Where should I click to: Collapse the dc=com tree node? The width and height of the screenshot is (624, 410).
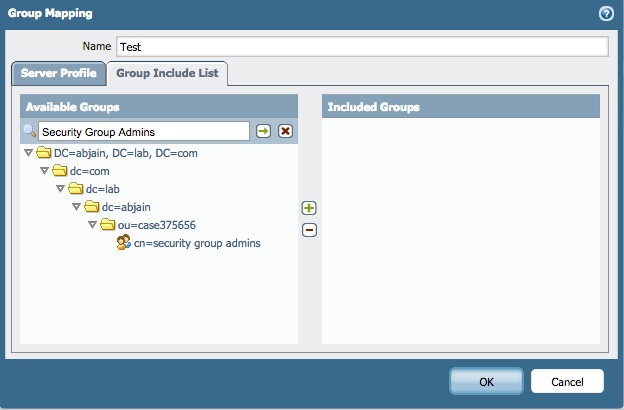coord(45,171)
